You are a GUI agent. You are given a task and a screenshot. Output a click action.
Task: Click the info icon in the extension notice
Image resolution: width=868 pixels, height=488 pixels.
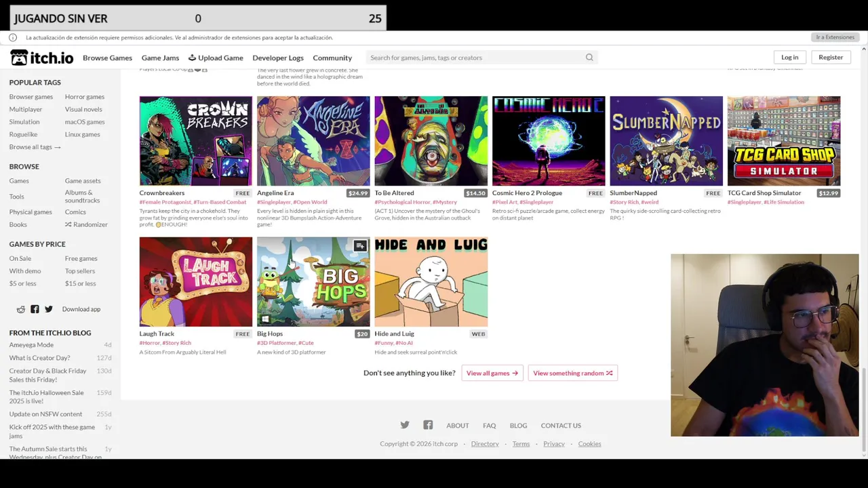tap(13, 37)
